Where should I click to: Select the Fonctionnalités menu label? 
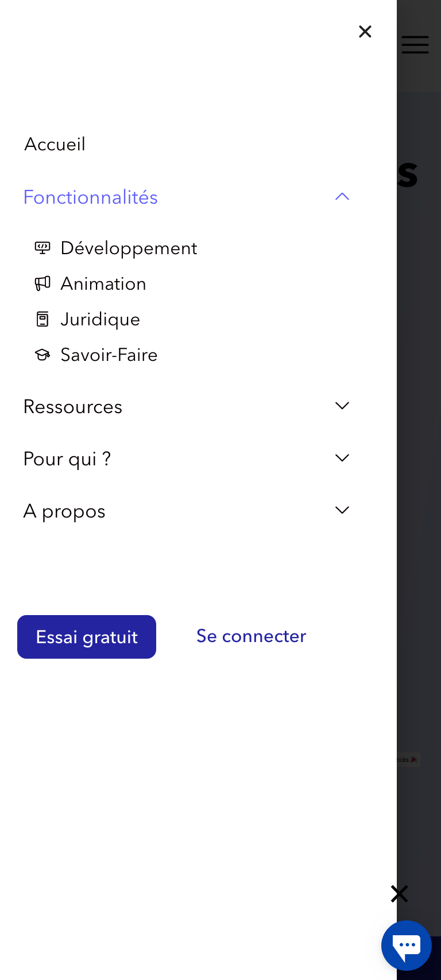coord(91,197)
